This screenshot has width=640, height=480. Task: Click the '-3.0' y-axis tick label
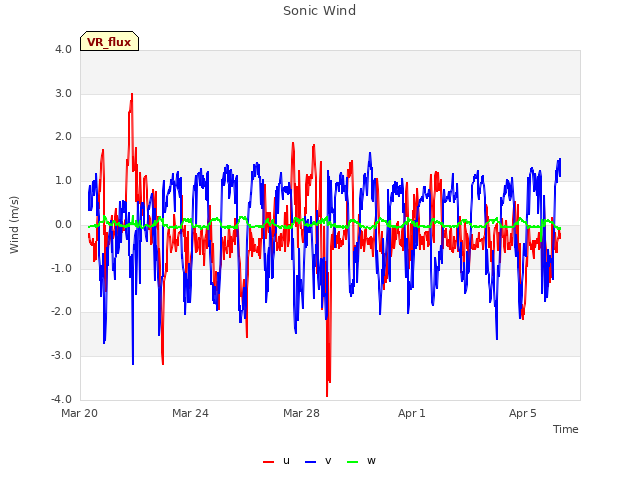click(x=61, y=356)
